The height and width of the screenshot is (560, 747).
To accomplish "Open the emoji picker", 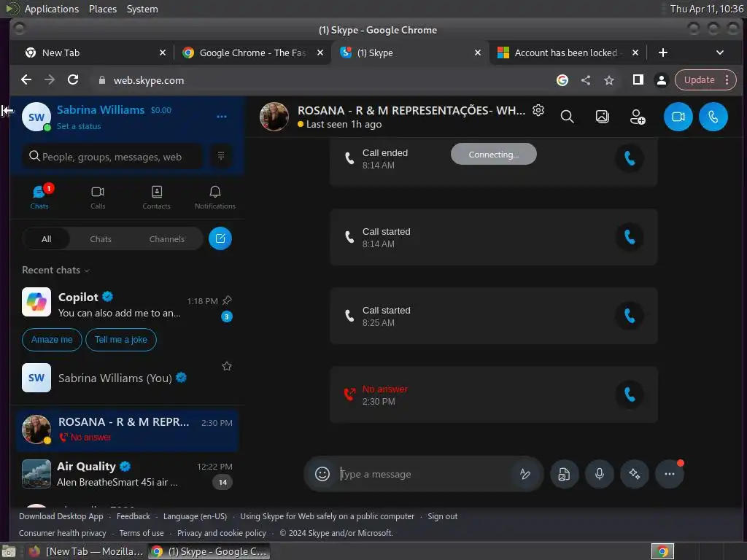I will pos(322,474).
